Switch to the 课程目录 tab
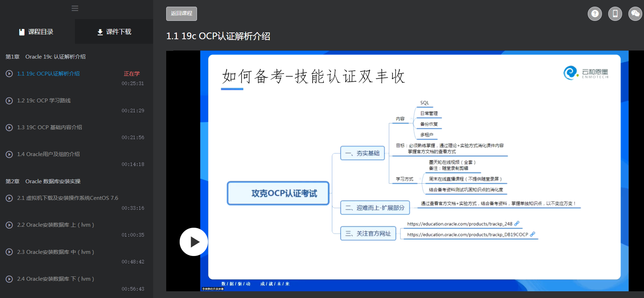 pyautogui.click(x=37, y=32)
